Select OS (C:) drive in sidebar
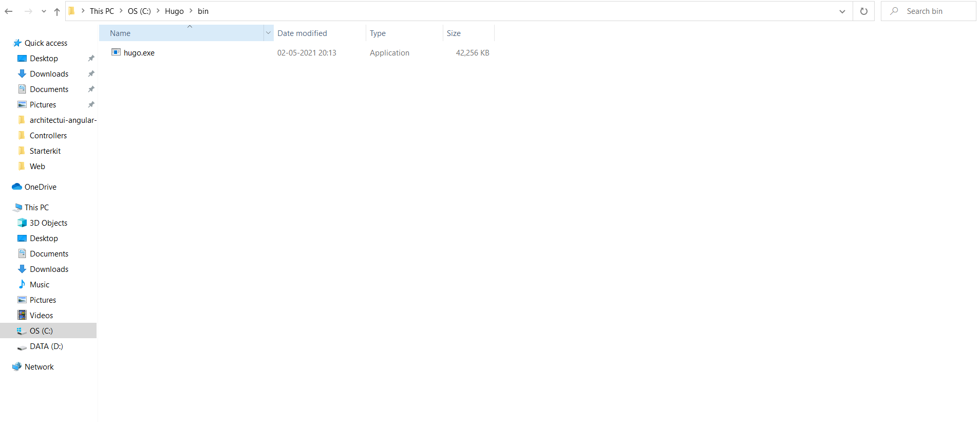980x422 pixels. pos(48,331)
